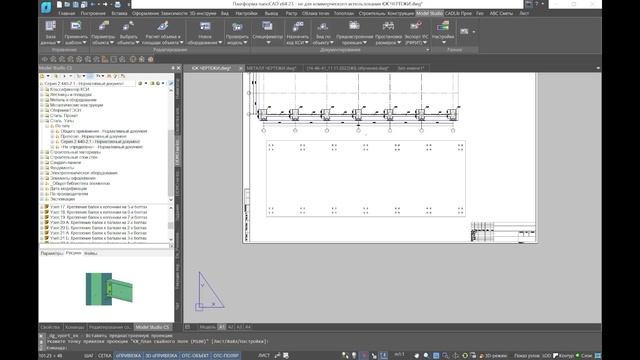The image size is (640, 360).
Task: Pin the Model Studio CS panel
Action: click(173, 68)
